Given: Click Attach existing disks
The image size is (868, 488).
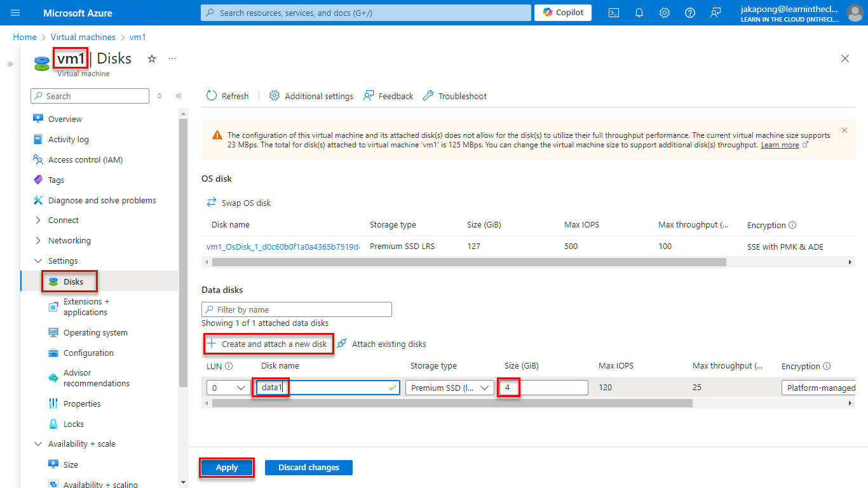Looking at the screenshot, I should tap(382, 344).
